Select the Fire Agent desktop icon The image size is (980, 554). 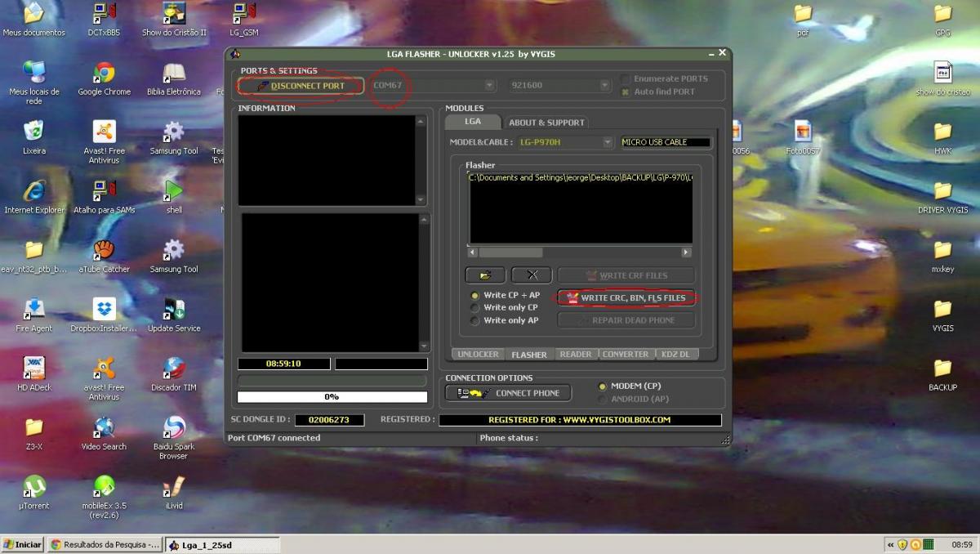pos(34,314)
